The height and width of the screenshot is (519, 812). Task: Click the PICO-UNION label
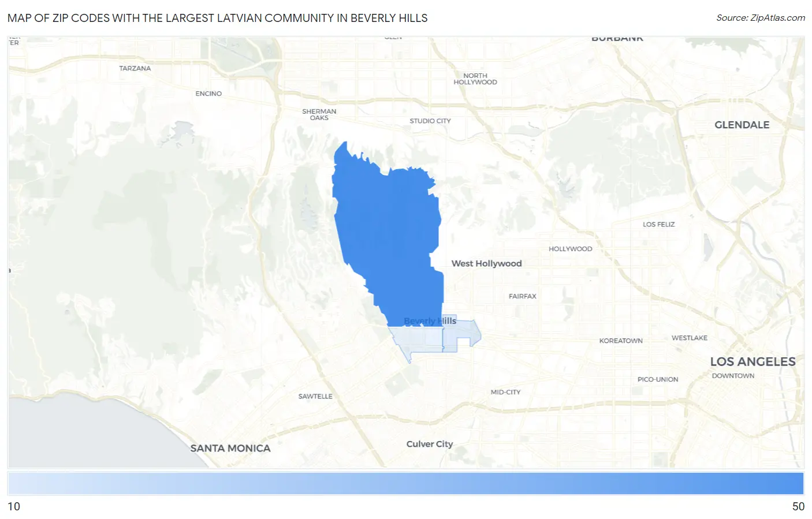pos(658,379)
